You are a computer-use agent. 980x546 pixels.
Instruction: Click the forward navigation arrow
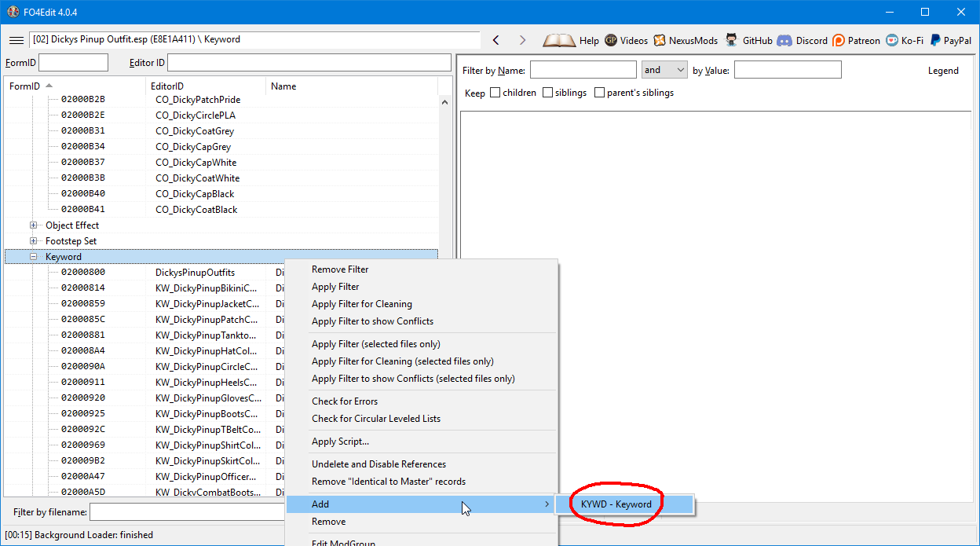pos(522,40)
